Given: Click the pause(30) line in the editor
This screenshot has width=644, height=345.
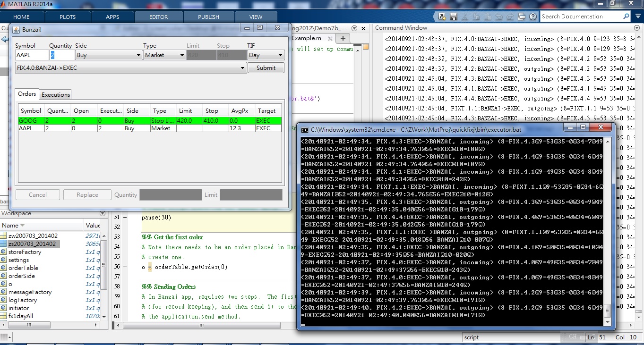Looking at the screenshot, I should (x=156, y=218).
